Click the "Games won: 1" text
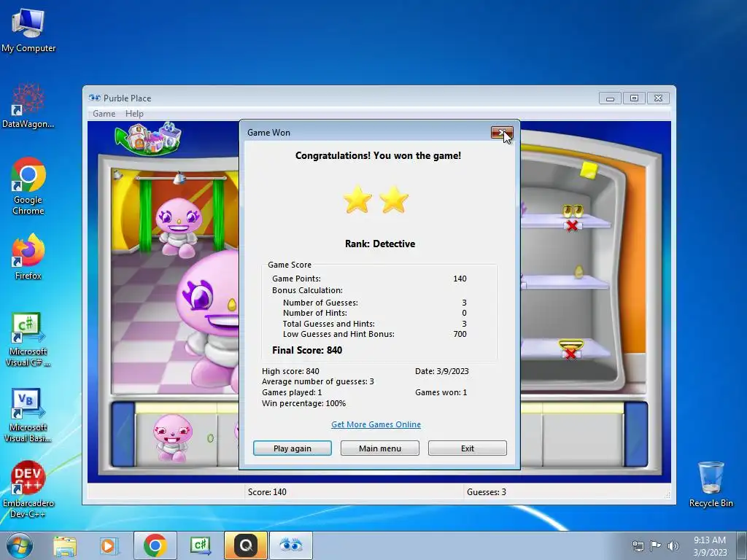This screenshot has height=560, width=747. [x=441, y=392]
